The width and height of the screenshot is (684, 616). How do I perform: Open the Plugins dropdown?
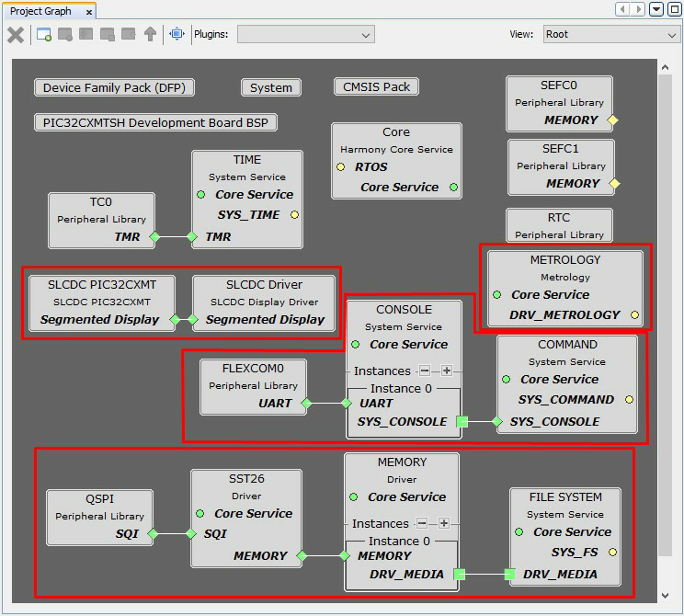pyautogui.click(x=306, y=34)
